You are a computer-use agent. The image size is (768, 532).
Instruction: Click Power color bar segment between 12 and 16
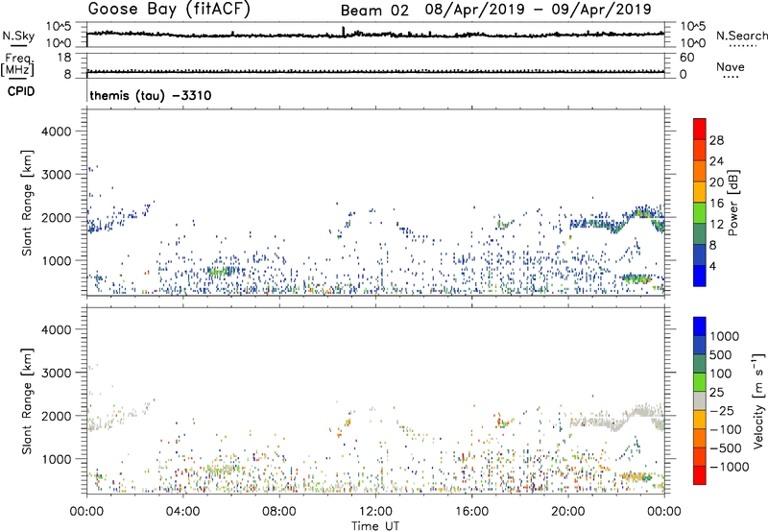[700, 213]
